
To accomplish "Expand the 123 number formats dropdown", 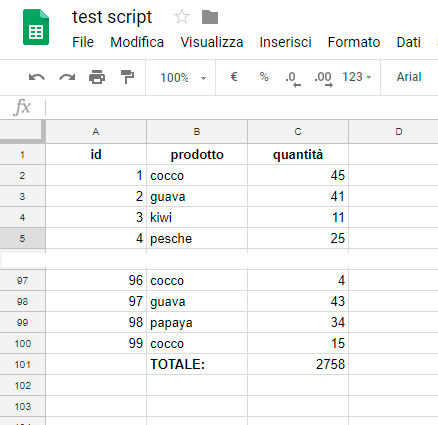I will 356,77.
